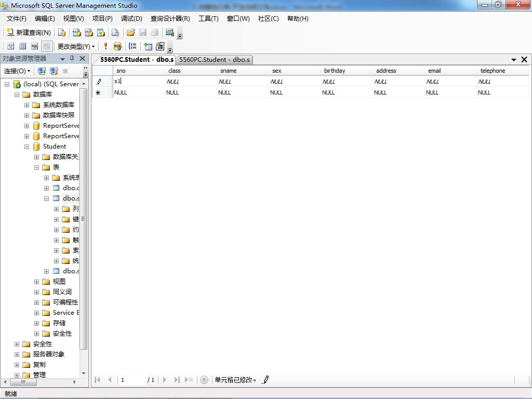
Task: Start a new Analysis Services DMX query
Action: 89,32
